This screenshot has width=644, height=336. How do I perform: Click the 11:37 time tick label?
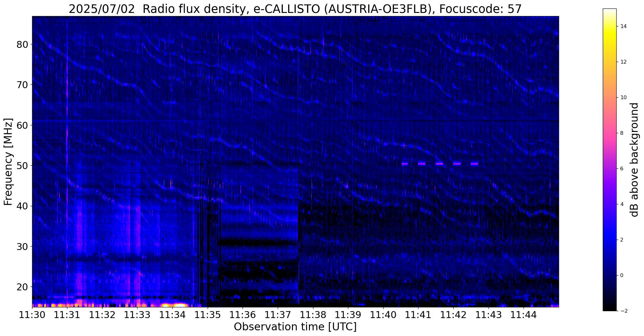278,315
